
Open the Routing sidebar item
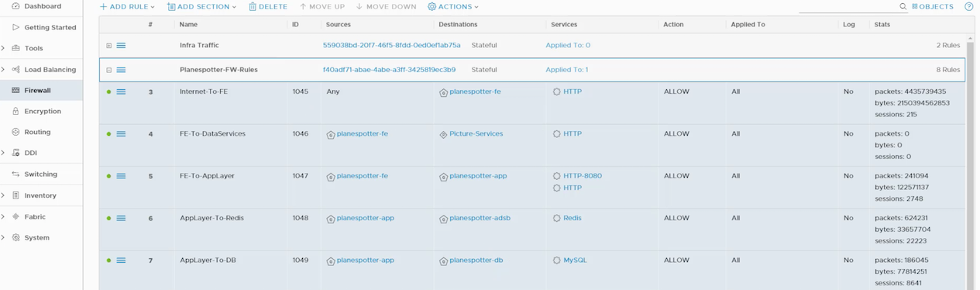tap(37, 132)
